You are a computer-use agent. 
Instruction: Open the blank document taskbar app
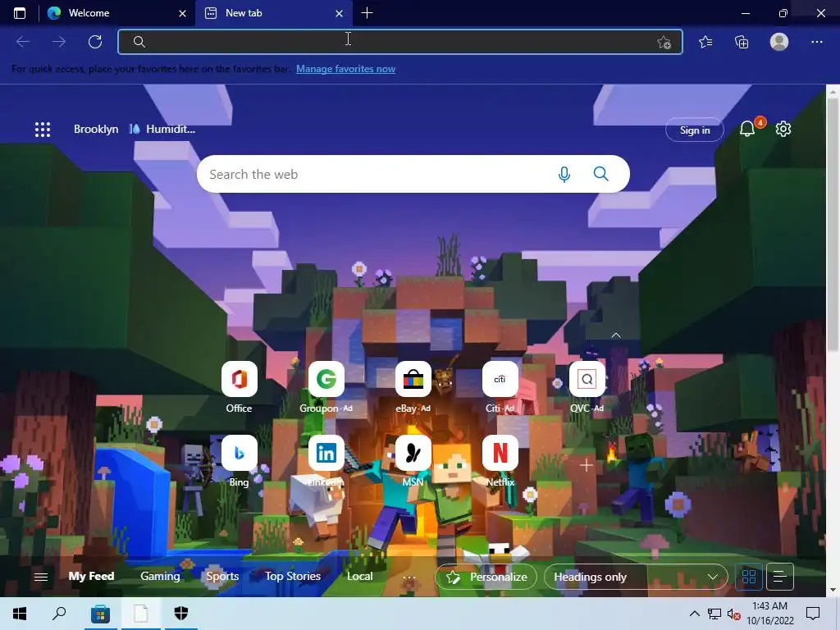[140, 614]
